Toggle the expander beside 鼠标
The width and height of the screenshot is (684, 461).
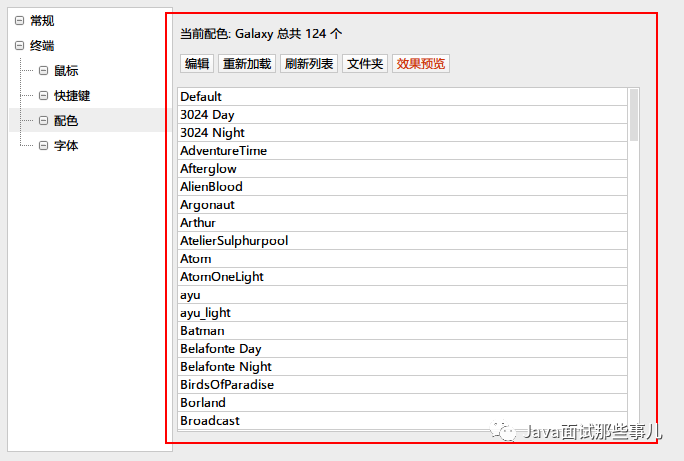[43, 70]
